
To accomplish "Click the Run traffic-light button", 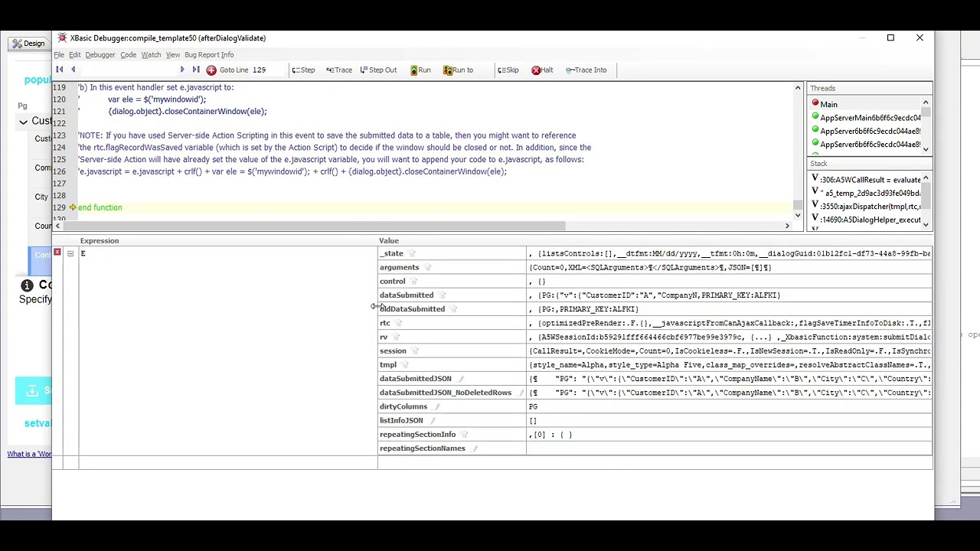I will tap(420, 70).
